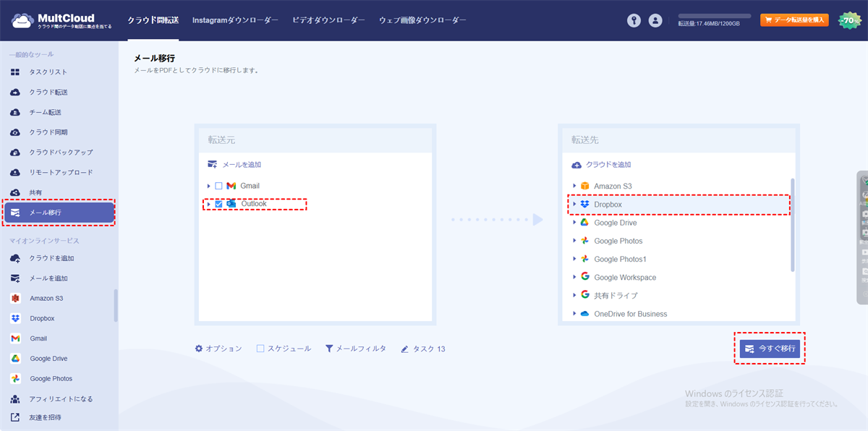
Task: Expand the Gmail source tree arrow
Action: pos(209,186)
